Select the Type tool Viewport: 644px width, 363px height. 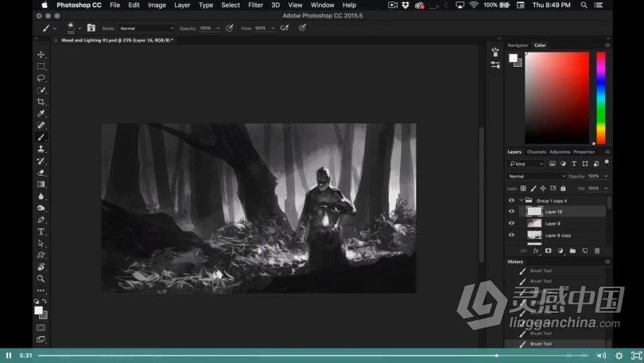(41, 232)
